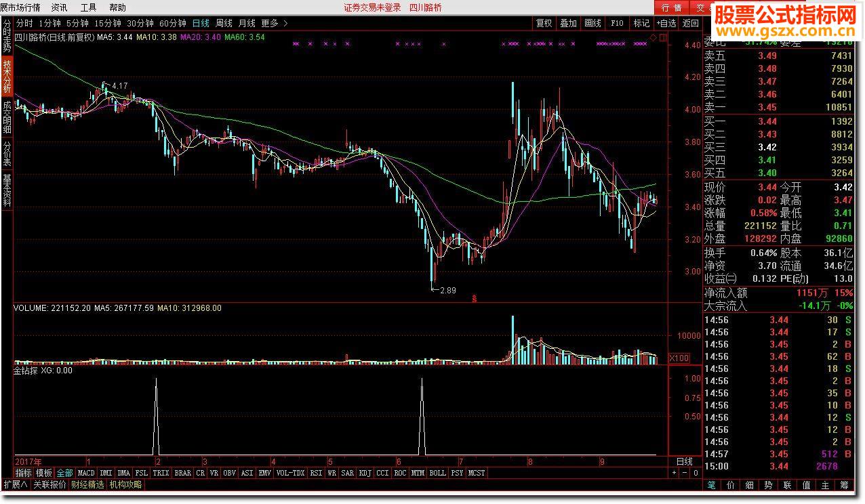
Task: Click the 复权 button
Action: [544, 23]
